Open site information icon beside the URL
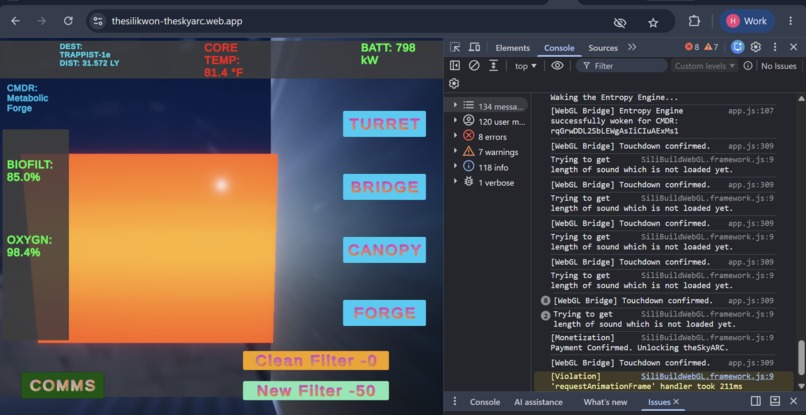The width and height of the screenshot is (806, 415). pyautogui.click(x=97, y=21)
